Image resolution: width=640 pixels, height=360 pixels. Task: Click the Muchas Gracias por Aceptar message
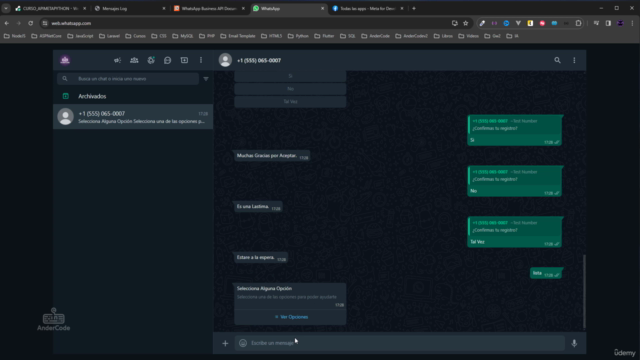[272, 156]
